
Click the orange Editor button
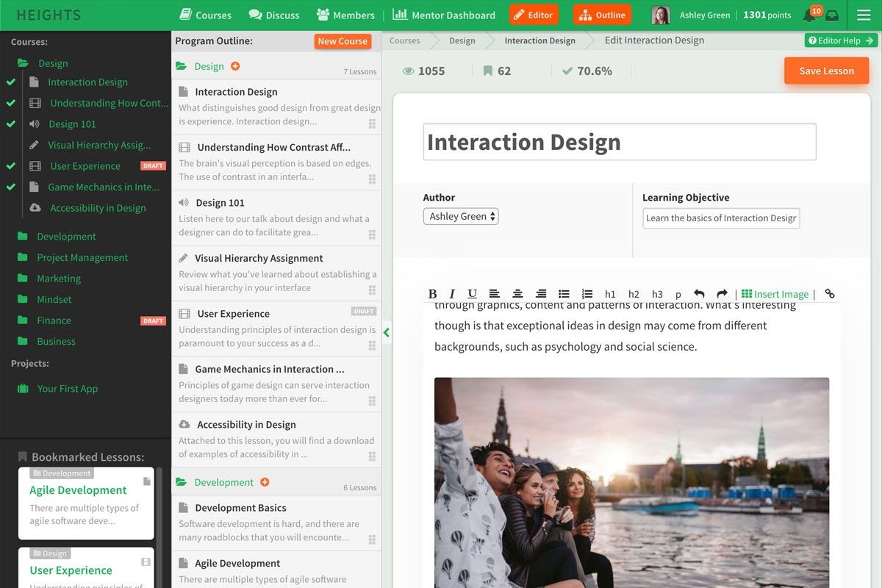click(534, 15)
